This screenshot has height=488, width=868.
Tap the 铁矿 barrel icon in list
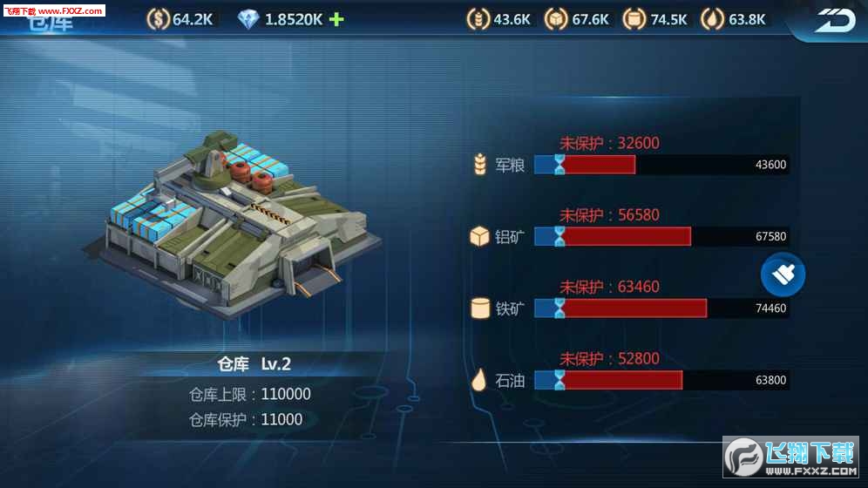(x=480, y=308)
